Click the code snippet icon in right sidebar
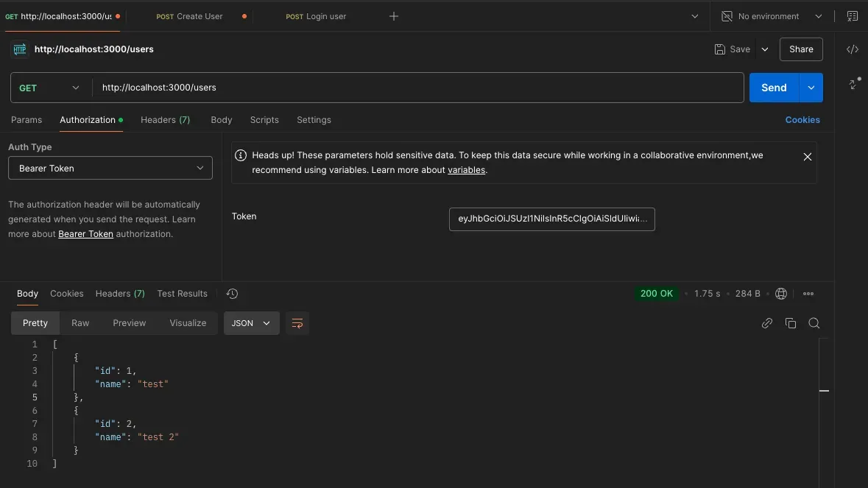Image resolution: width=868 pixels, height=488 pixels. coord(852,49)
